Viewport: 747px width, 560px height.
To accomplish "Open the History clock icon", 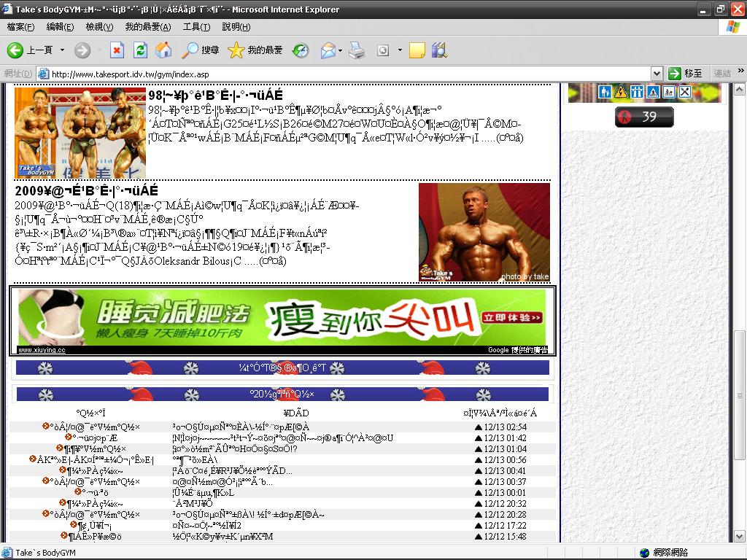I will pos(301,50).
